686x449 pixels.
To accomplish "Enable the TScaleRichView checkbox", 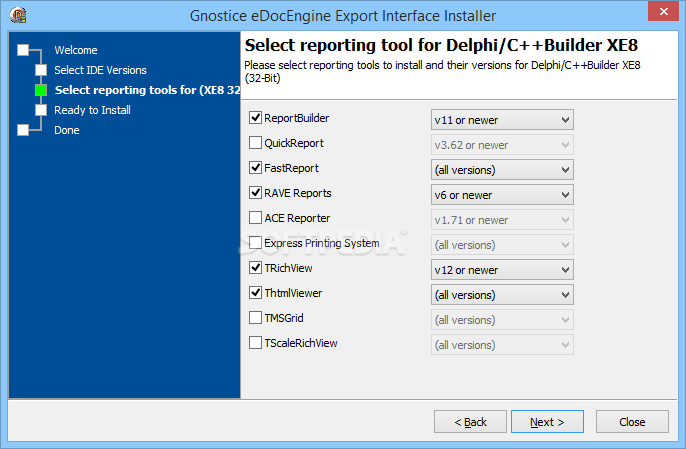I will pos(255,342).
